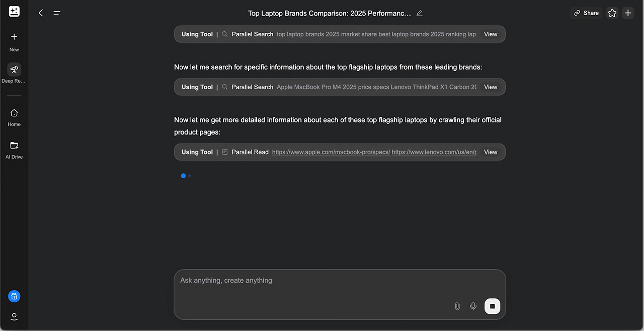Bookmark chat with the star icon
This screenshot has width=644, height=331.
point(612,13)
